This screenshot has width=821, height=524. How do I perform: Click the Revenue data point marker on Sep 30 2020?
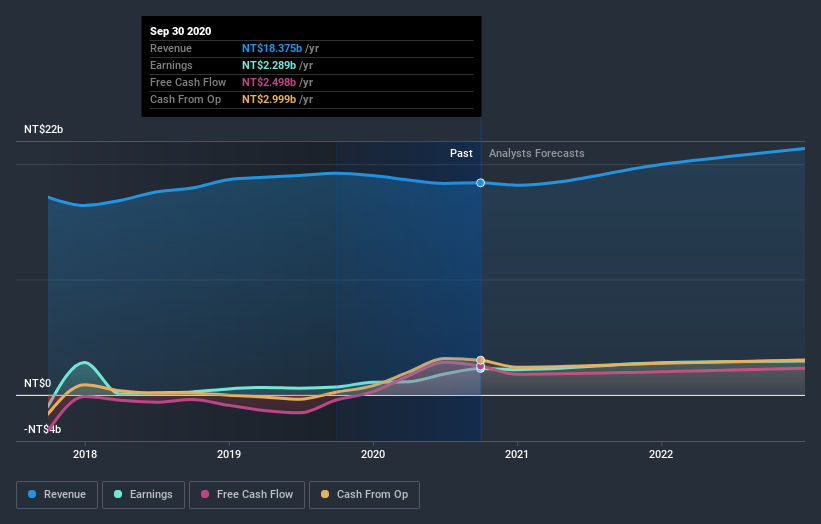point(481,183)
